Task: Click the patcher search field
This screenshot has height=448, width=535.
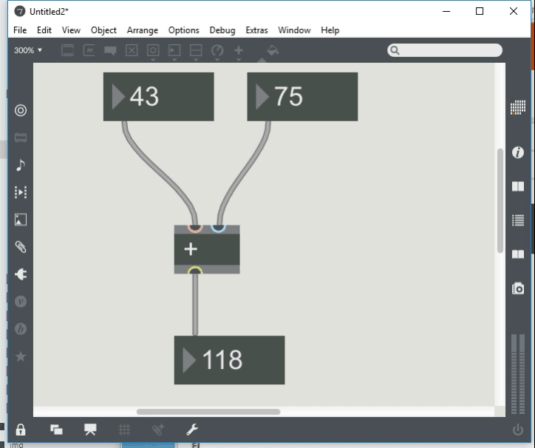Action: point(445,50)
